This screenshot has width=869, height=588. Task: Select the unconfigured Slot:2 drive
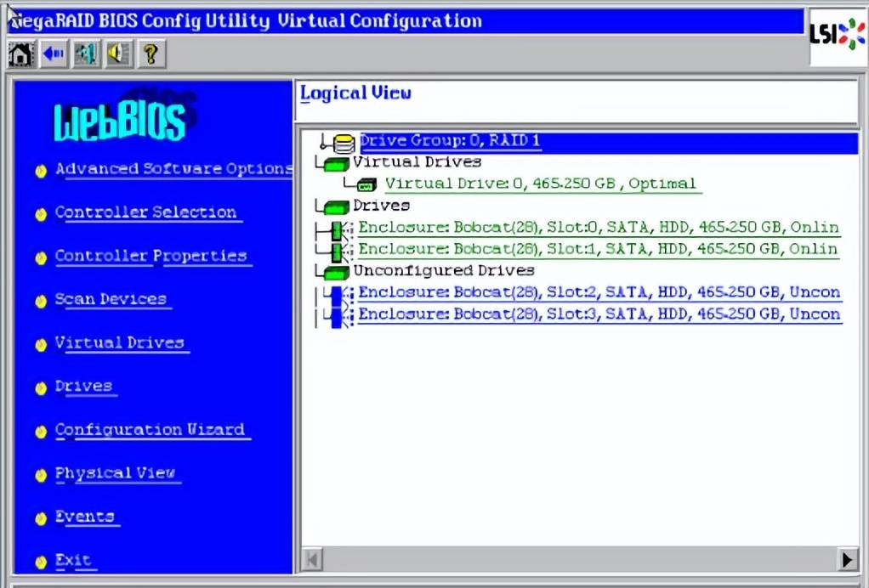click(x=599, y=292)
